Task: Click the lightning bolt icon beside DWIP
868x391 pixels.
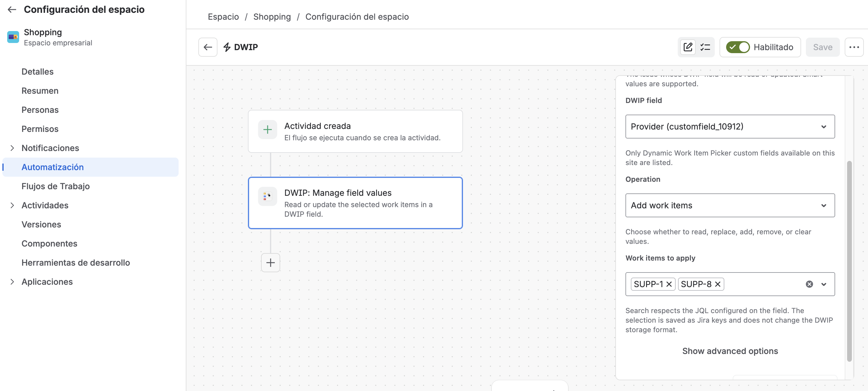Action: (227, 47)
